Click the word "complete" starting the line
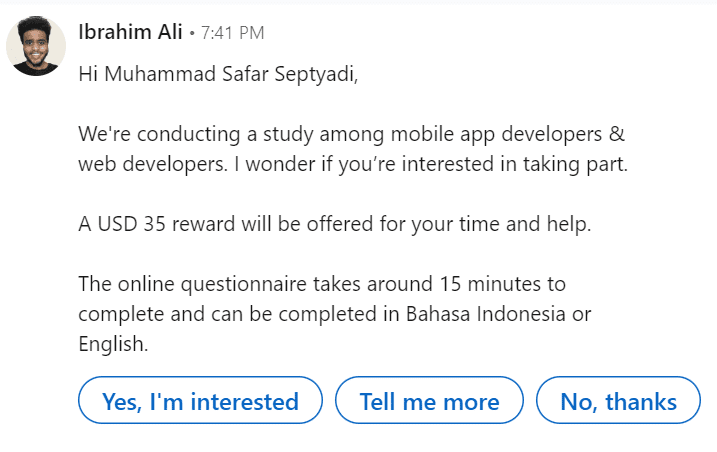 (118, 313)
